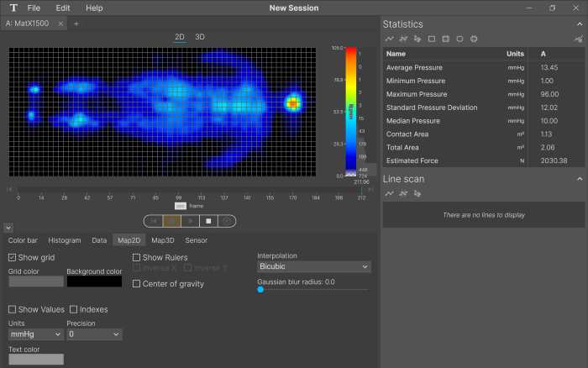Collapse the Statistics panel

pos(580,24)
